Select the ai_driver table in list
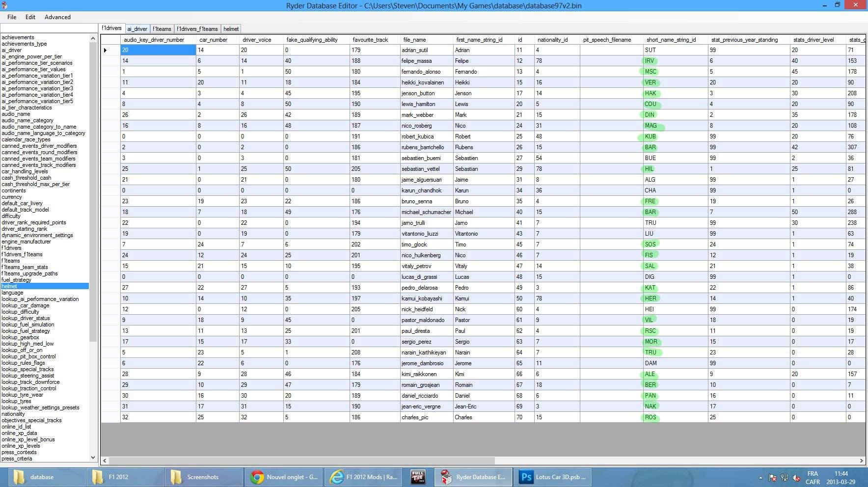The width and height of the screenshot is (868, 487). coord(11,50)
